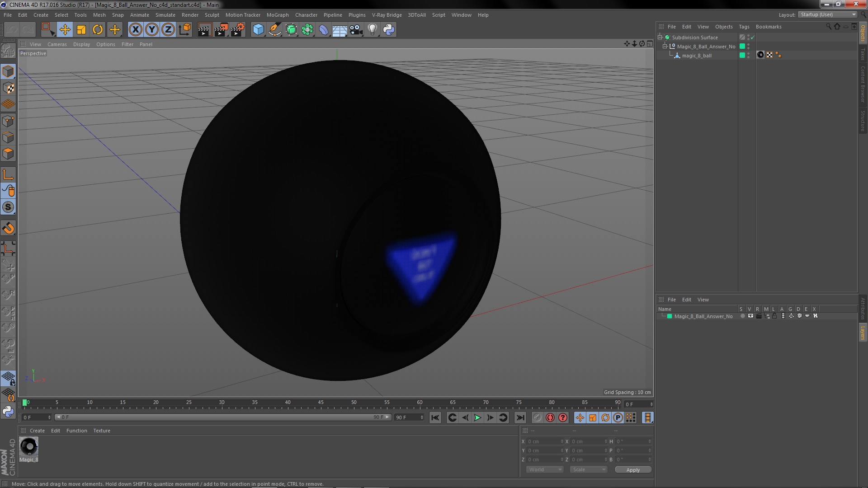Image resolution: width=868 pixels, height=488 pixels.
Task: Open the MoGraph array generator icon
Action: click(x=307, y=30)
